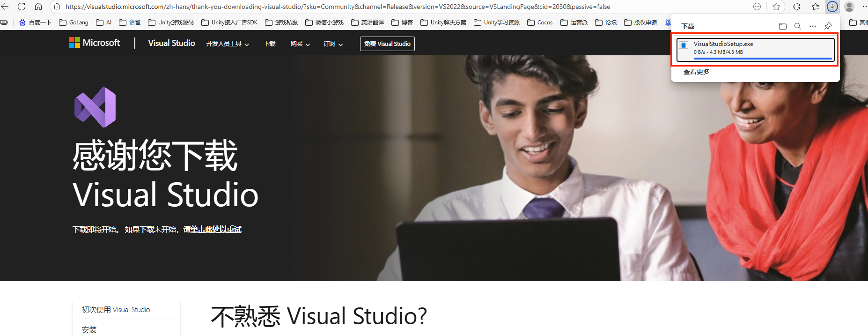868x336 pixels.
Task: Click the address bar URL field
Action: pos(337,7)
